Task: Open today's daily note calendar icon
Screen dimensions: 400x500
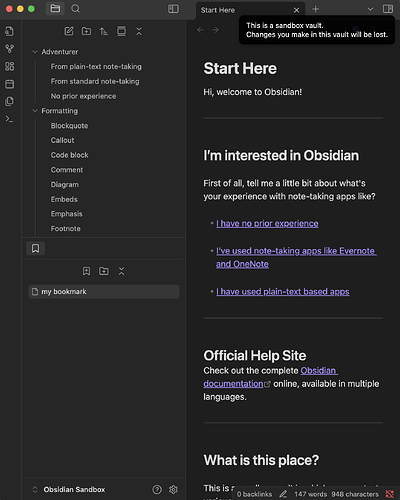Action: pyautogui.click(x=9, y=84)
